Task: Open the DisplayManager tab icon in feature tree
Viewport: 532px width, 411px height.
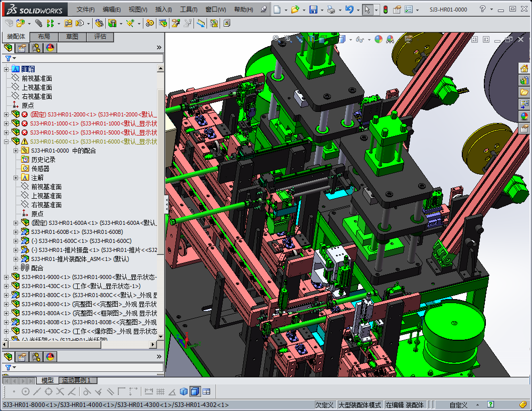Action: click(50, 48)
